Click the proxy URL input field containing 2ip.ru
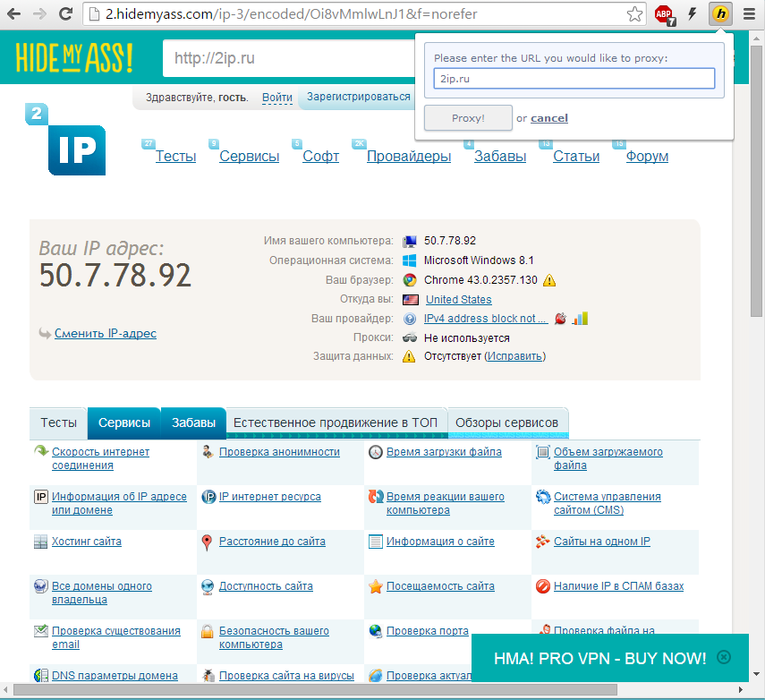Screen dimensions: 765x700 pos(574,79)
